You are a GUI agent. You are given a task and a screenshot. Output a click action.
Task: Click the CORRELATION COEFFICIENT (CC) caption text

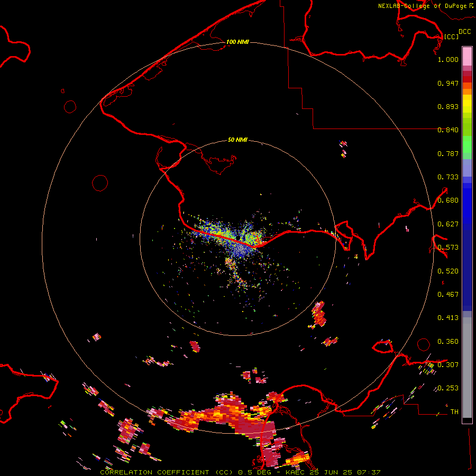pyautogui.click(x=167, y=472)
